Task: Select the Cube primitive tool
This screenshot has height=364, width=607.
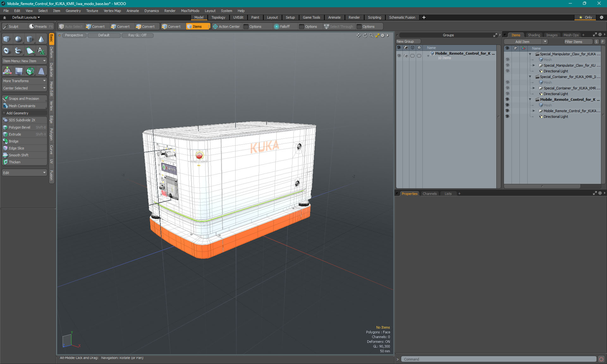Action: (7, 39)
